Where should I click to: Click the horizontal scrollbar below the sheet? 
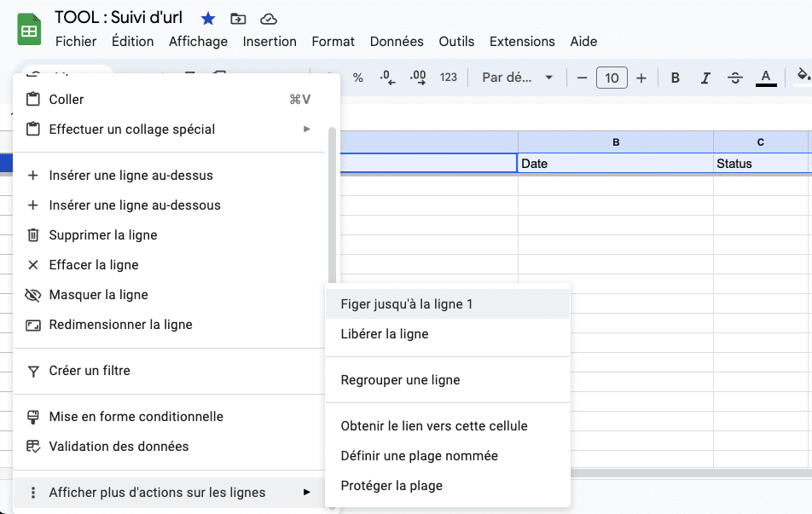[x=691, y=473]
